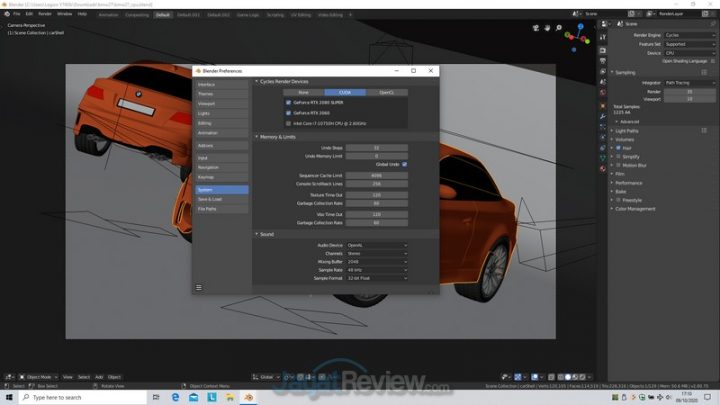The image size is (720, 405).
Task: Expand the Performance panel
Action: (x=627, y=183)
